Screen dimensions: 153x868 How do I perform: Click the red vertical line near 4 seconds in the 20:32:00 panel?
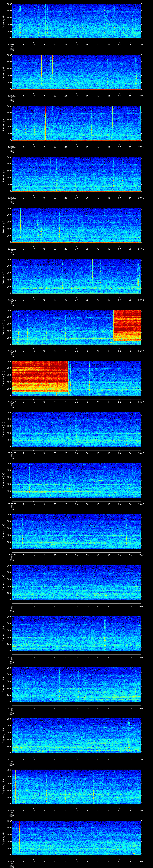coord(20,836)
